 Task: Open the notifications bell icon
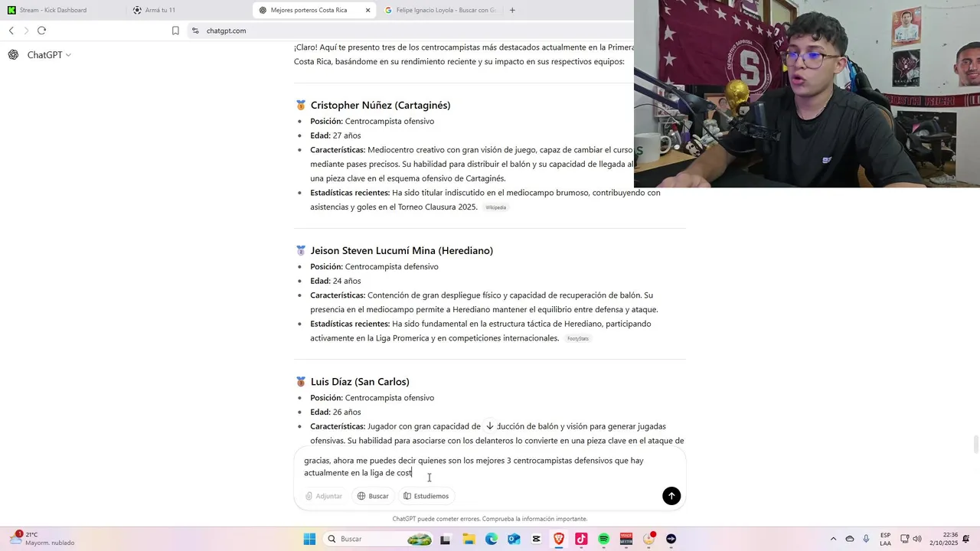pos(968,539)
